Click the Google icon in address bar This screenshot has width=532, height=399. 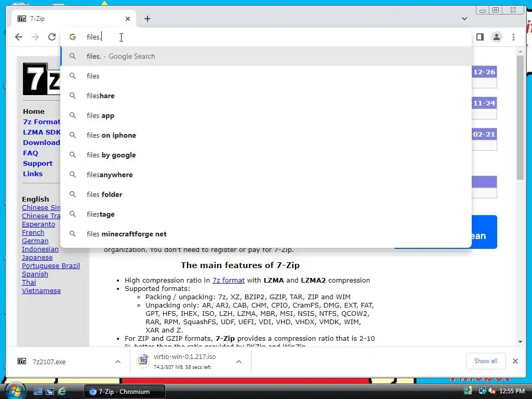pos(73,37)
